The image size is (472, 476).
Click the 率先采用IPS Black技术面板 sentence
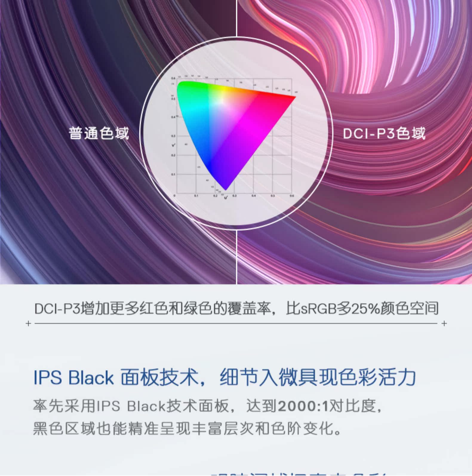coord(131,406)
